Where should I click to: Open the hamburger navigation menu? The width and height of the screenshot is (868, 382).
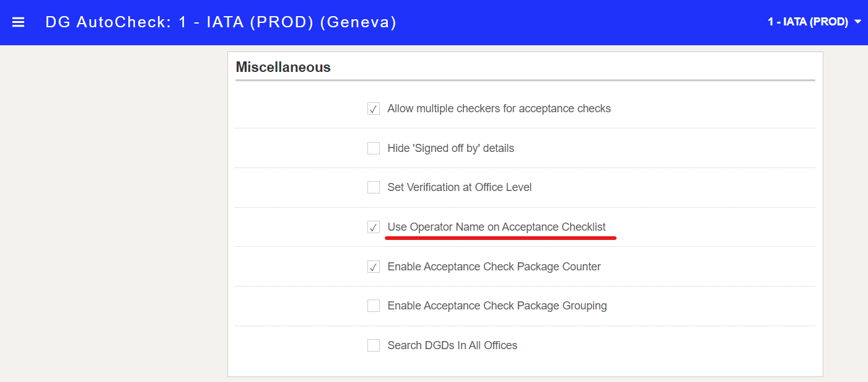[19, 22]
